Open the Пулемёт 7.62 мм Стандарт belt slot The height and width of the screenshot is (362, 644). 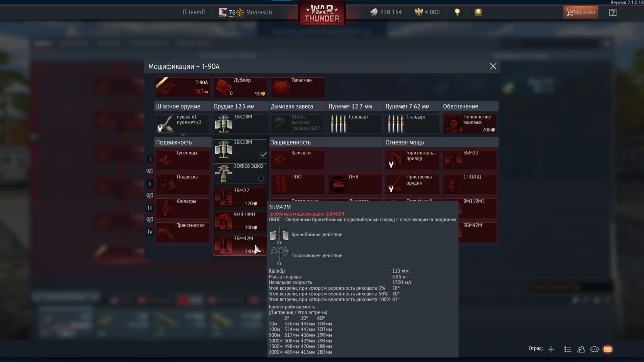tap(412, 123)
